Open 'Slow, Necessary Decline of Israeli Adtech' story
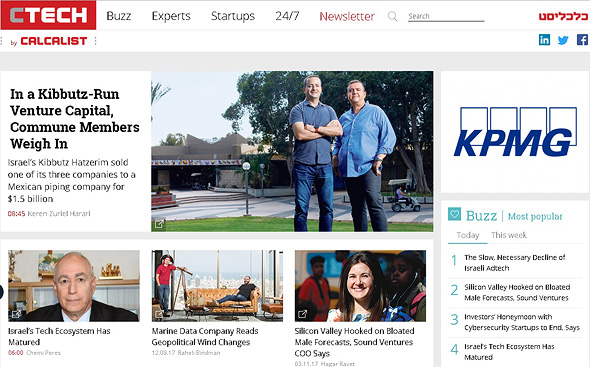590x367 pixels. pyautogui.click(x=514, y=263)
